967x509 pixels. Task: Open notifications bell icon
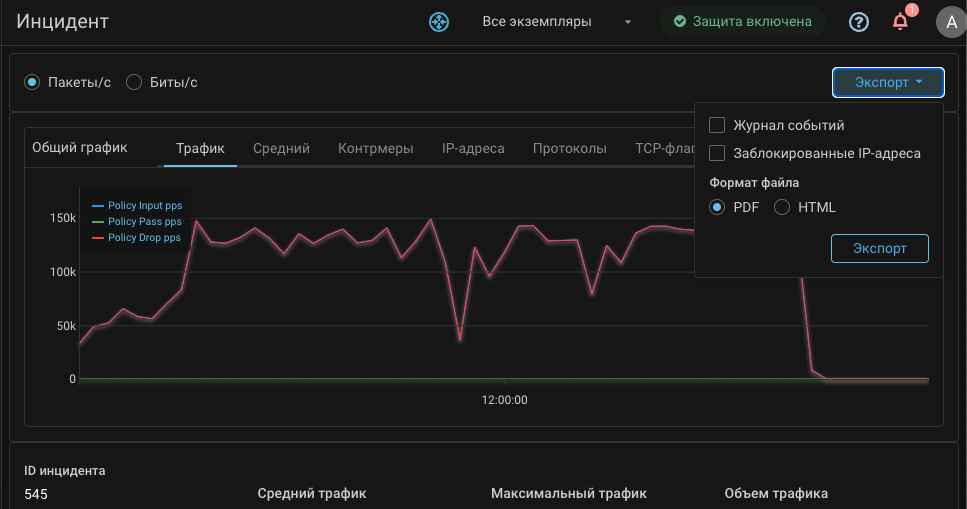click(900, 22)
